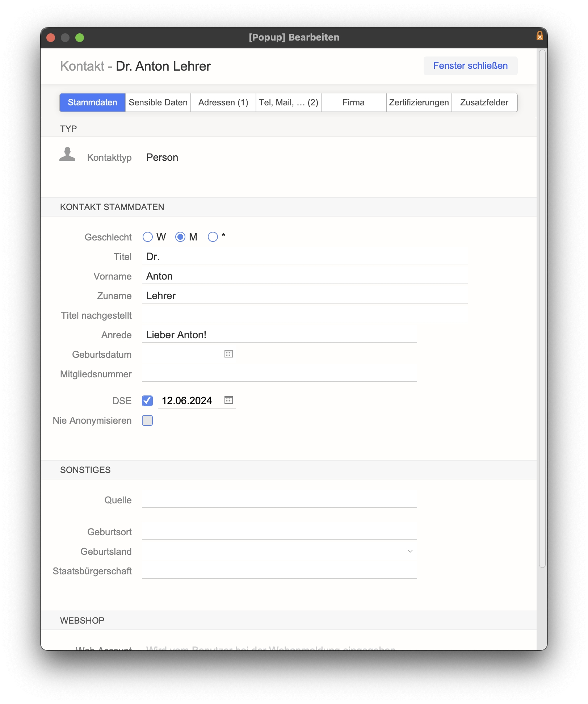Viewport: 588px width, 704px height.
Task: Select the M gender radio button
Action: point(180,237)
